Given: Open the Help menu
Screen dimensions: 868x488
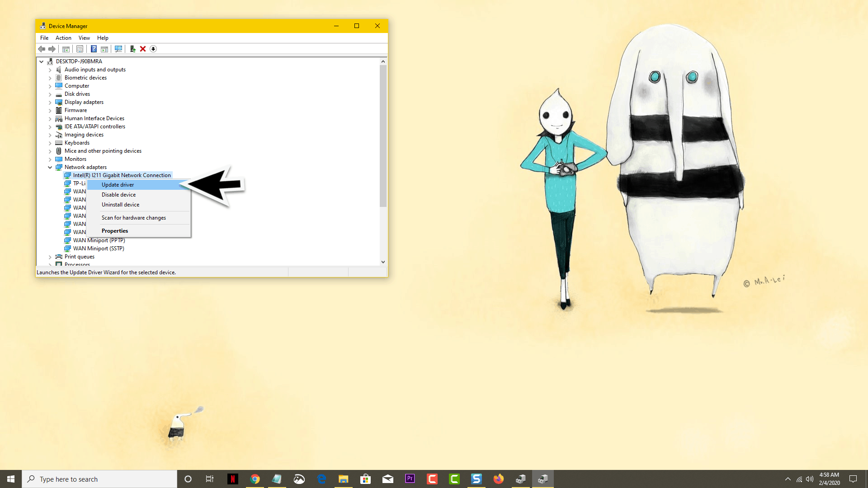Looking at the screenshot, I should (x=103, y=38).
